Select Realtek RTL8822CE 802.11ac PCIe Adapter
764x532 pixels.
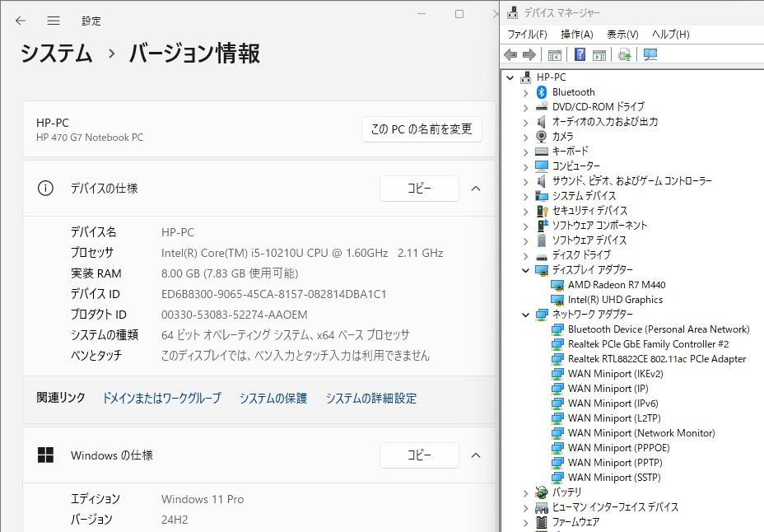(657, 359)
